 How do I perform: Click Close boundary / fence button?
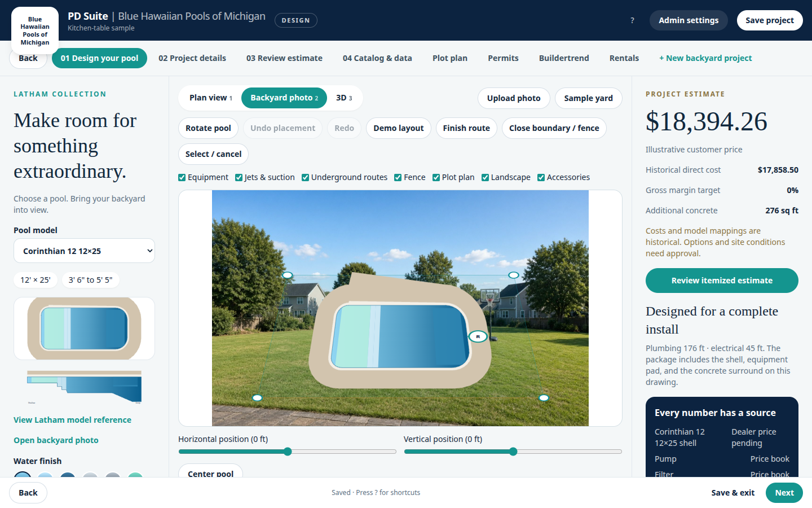tap(554, 128)
